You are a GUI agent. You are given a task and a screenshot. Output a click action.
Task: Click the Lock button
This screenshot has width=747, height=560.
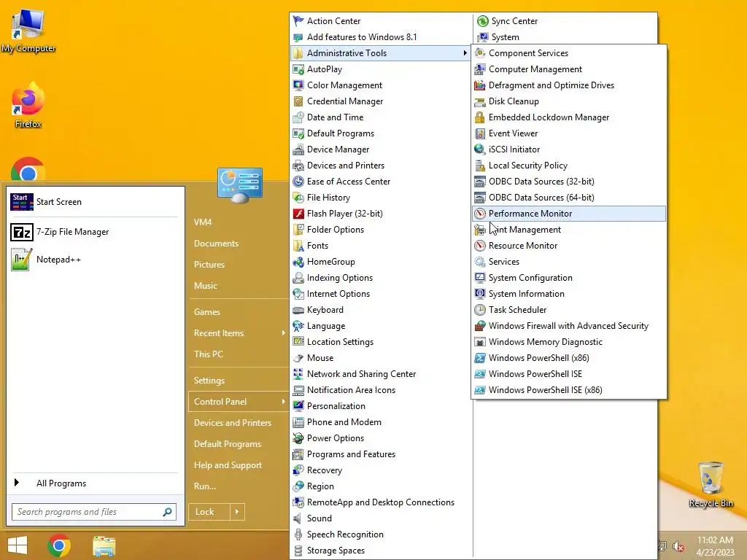point(209,512)
